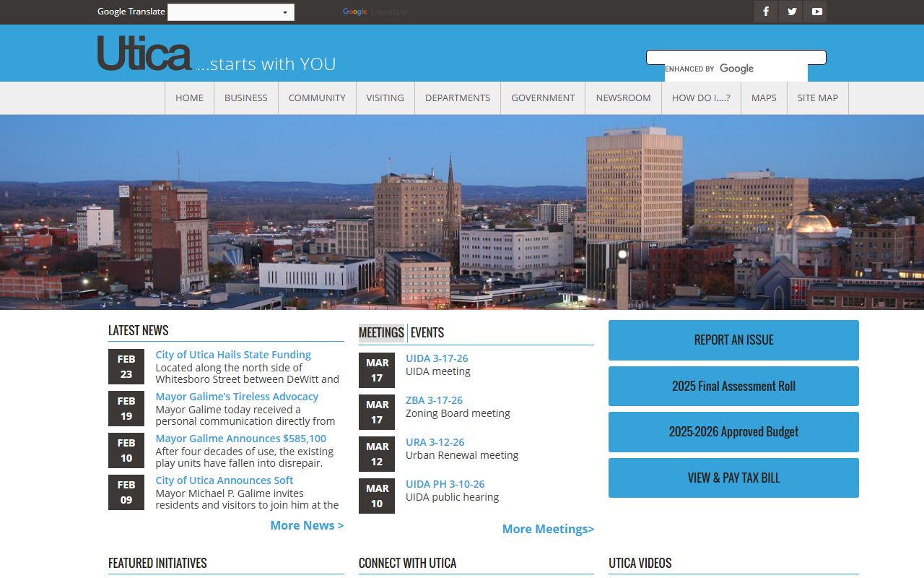Open the Utica Twitter page icon
Viewport: 924px width, 578px height.
click(x=791, y=12)
